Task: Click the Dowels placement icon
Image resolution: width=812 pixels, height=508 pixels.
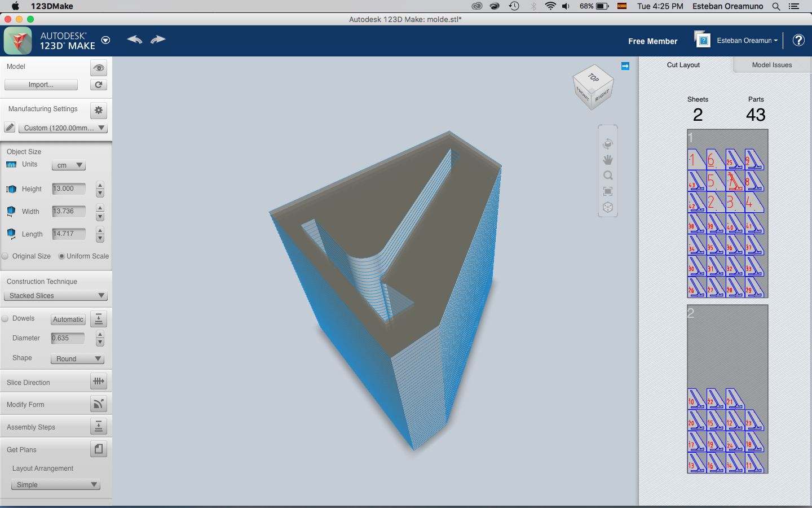Action: 99,319
